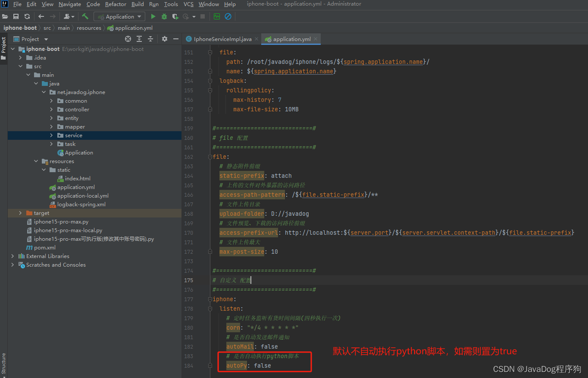Expand the target folder in the tree

click(x=20, y=213)
